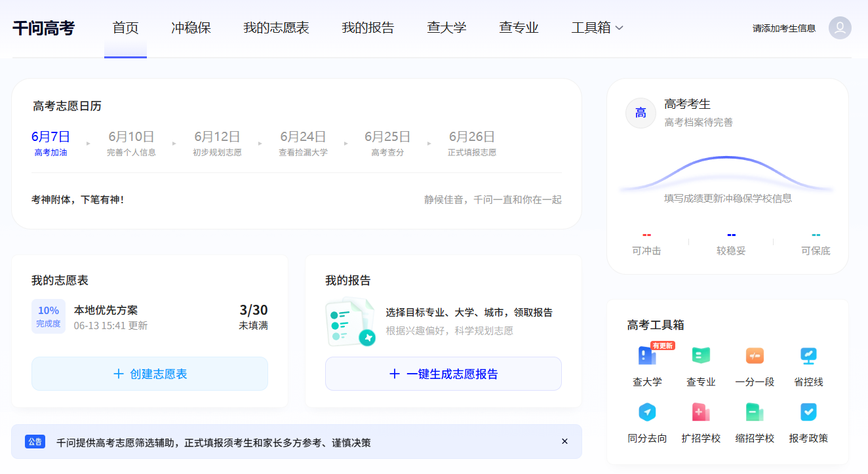This screenshot has width=868, height=474.
Task: Click the 创建志愿表 button
Action: [149, 374]
